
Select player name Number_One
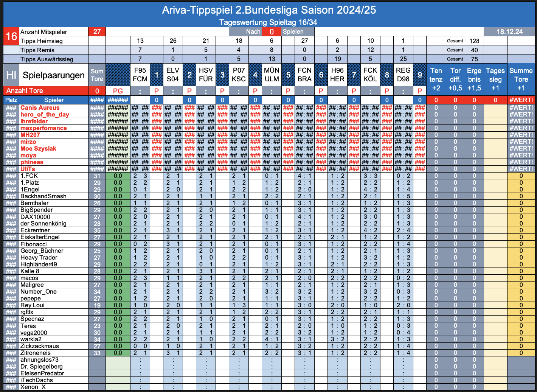[38, 292]
